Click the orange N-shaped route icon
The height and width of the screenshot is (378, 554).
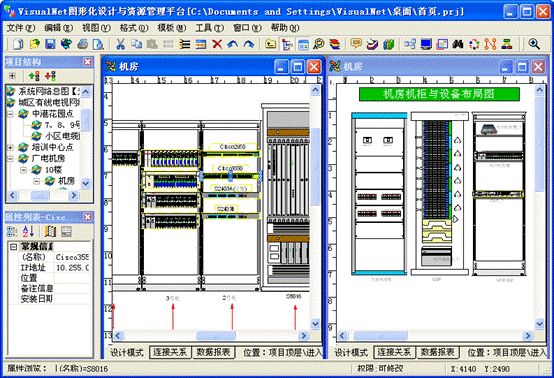(x=490, y=44)
